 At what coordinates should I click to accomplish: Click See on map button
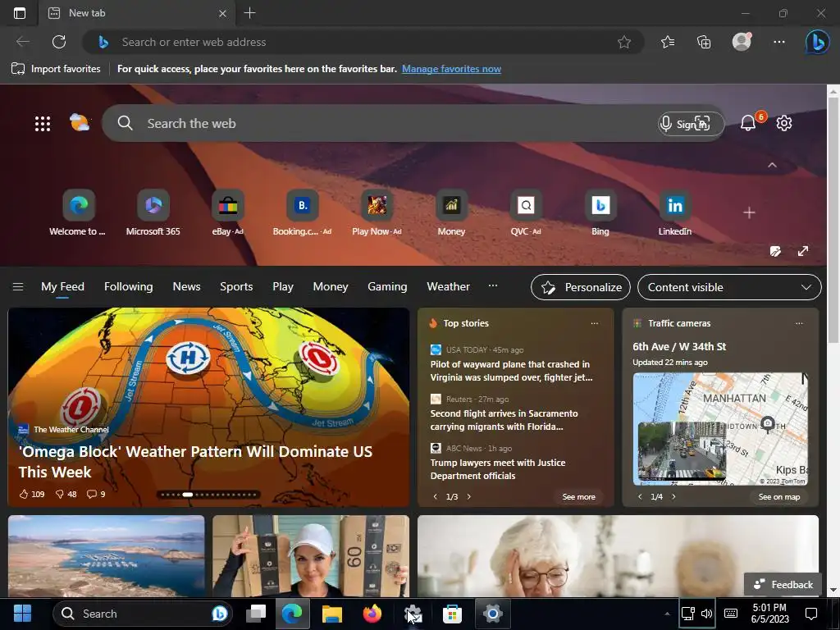779,496
